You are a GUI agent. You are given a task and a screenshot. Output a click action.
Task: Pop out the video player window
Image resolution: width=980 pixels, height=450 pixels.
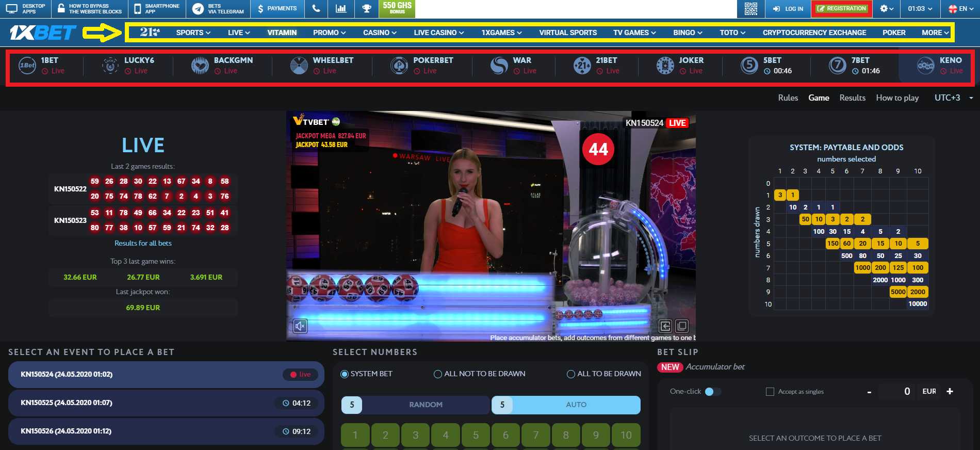(x=682, y=326)
